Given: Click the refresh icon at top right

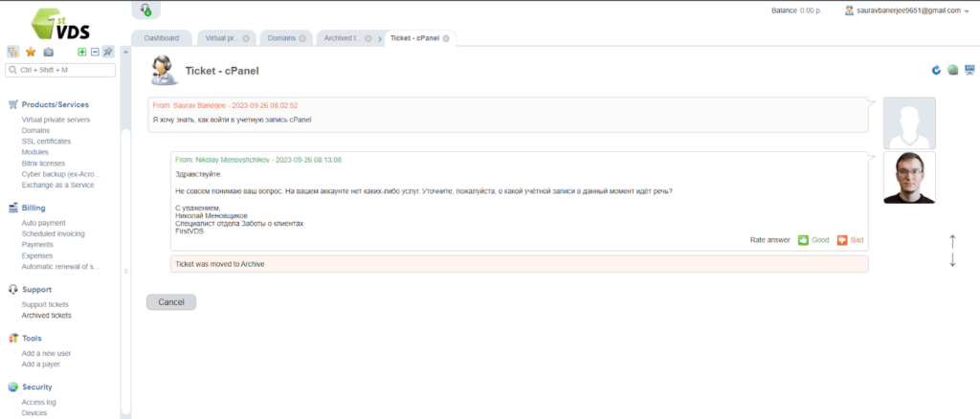Looking at the screenshot, I should (936, 70).
